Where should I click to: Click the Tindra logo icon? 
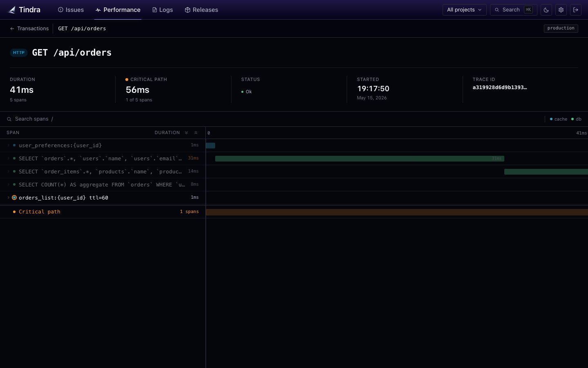pos(12,10)
